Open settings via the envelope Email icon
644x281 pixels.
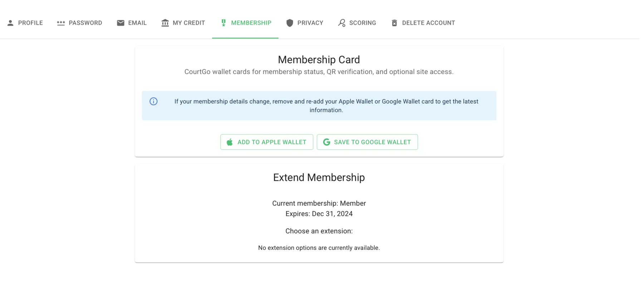click(x=120, y=23)
